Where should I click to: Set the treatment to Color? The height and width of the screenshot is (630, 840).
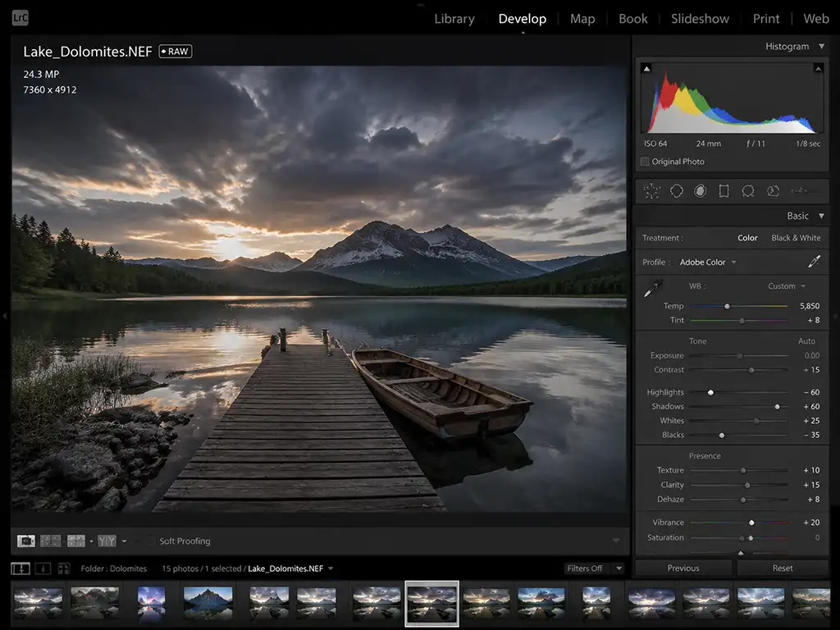coord(747,238)
